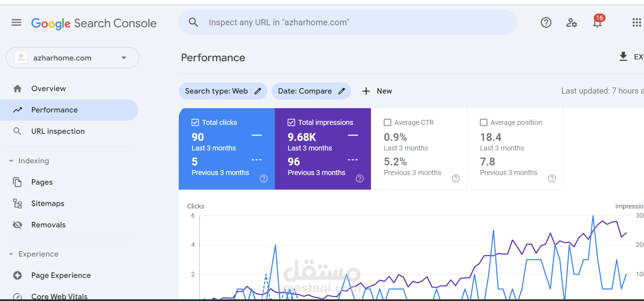Enable the Average CTR checkbox
644x301 pixels.
[x=388, y=122]
